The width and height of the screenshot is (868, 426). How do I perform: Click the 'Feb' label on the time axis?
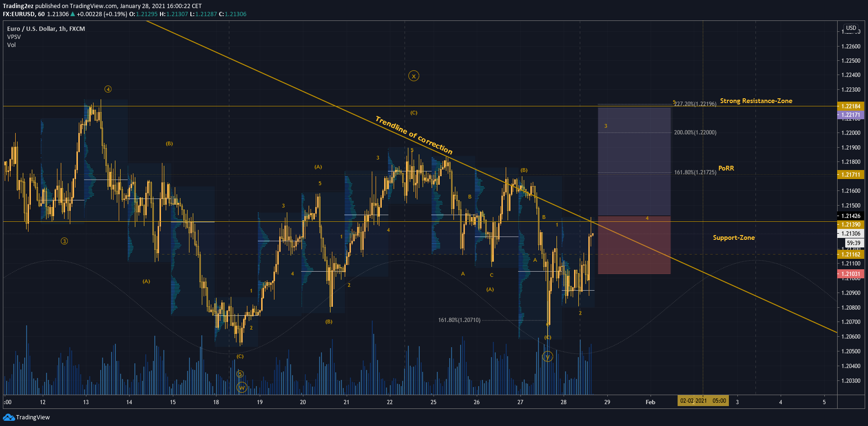(x=651, y=402)
